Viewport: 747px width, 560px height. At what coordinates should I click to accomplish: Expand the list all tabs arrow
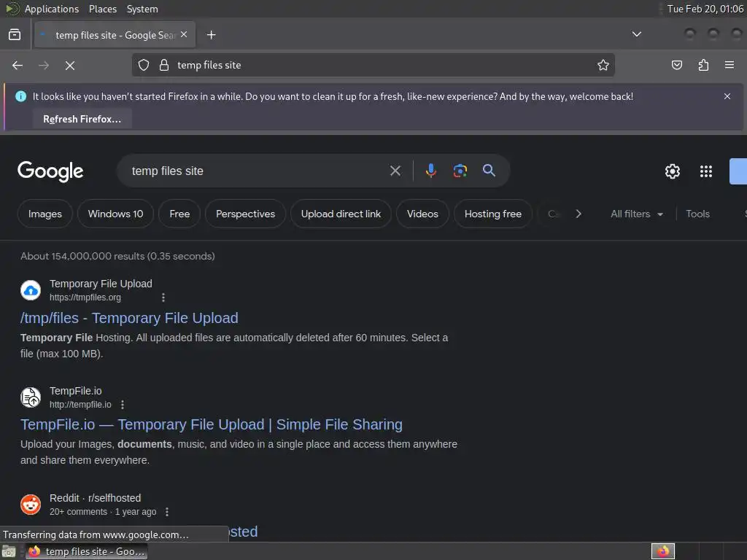[x=636, y=34]
